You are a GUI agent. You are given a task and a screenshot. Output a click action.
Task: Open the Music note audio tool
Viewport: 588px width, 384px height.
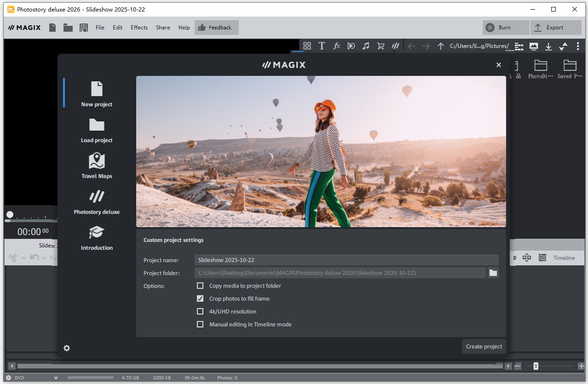click(366, 46)
